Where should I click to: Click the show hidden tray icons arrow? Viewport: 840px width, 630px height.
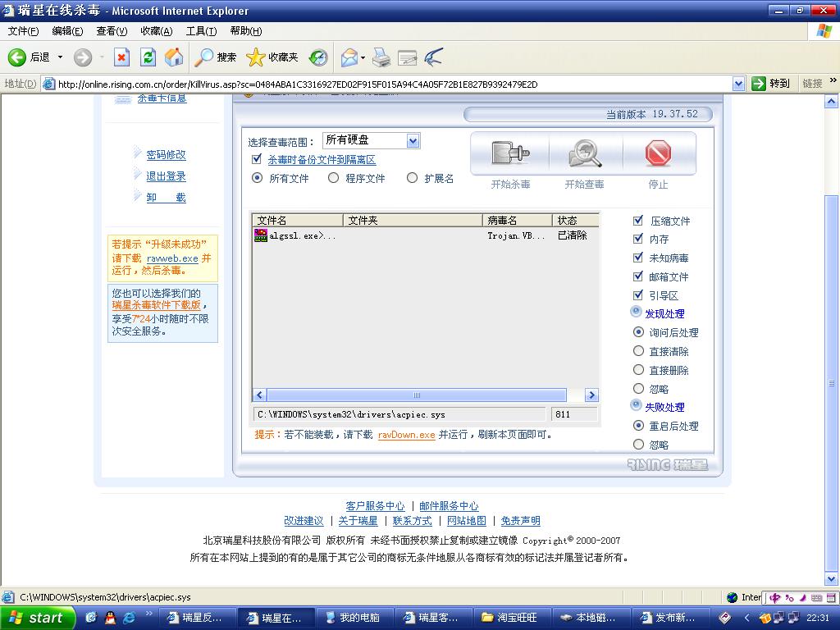[746, 618]
